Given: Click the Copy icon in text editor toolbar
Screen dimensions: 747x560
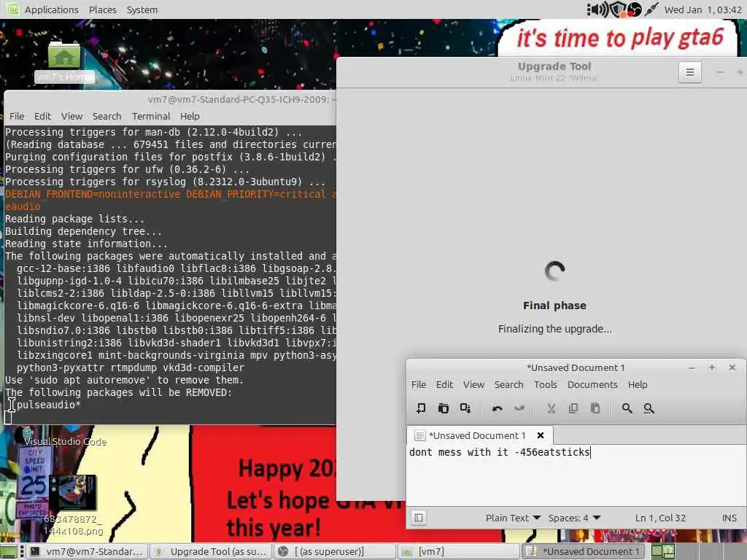Looking at the screenshot, I should point(573,408).
